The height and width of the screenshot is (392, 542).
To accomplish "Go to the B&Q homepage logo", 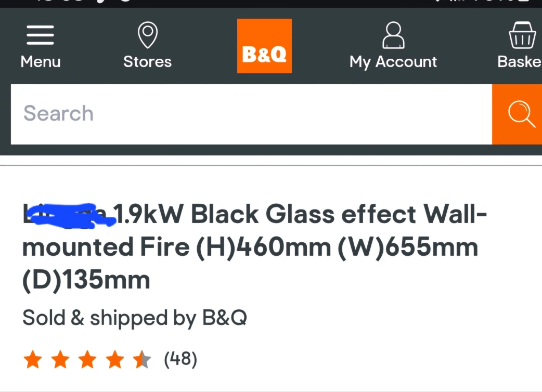I will coord(264,46).
